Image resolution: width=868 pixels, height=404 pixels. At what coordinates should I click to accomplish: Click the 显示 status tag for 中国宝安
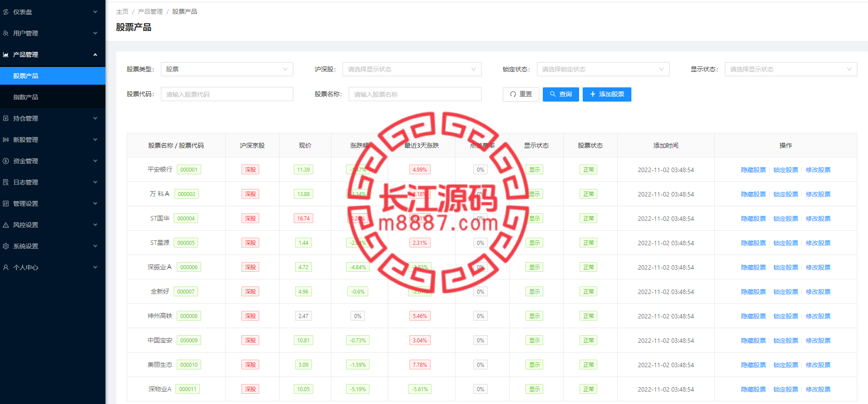(534, 340)
